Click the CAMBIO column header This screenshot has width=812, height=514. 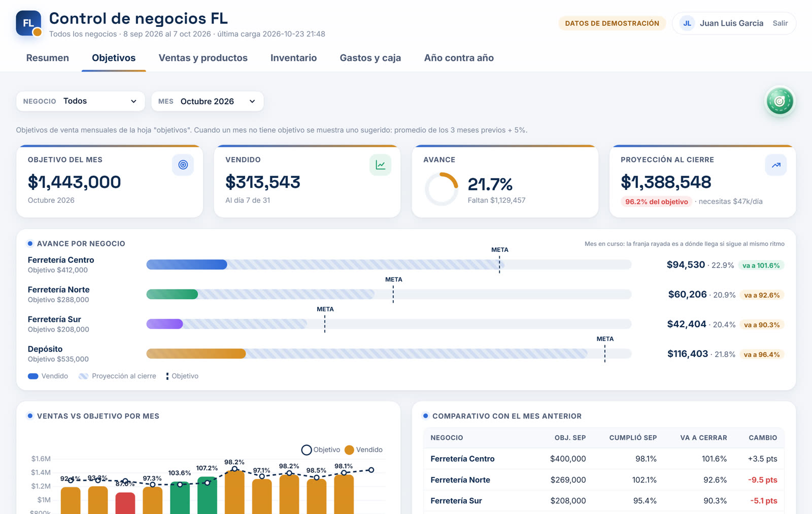coord(763,438)
